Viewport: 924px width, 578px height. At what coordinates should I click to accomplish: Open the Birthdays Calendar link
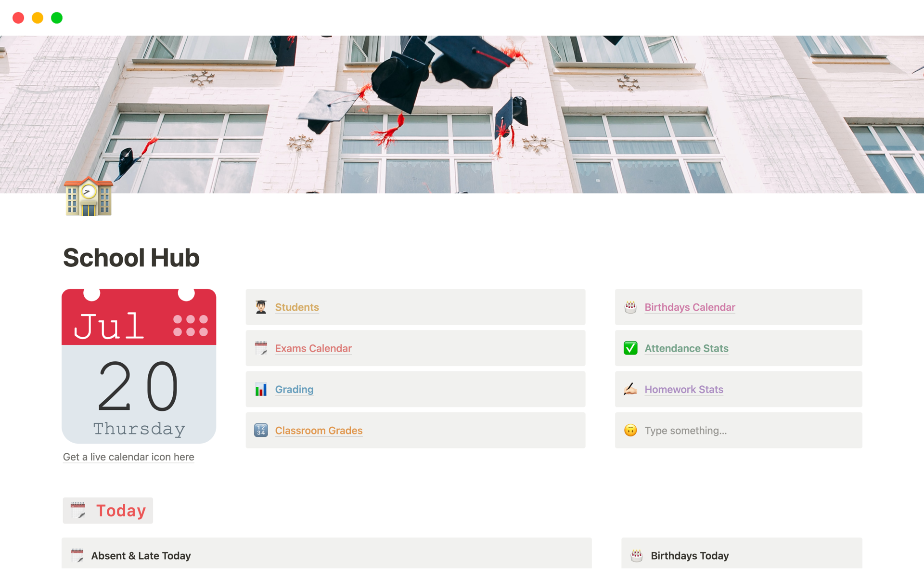coord(690,307)
